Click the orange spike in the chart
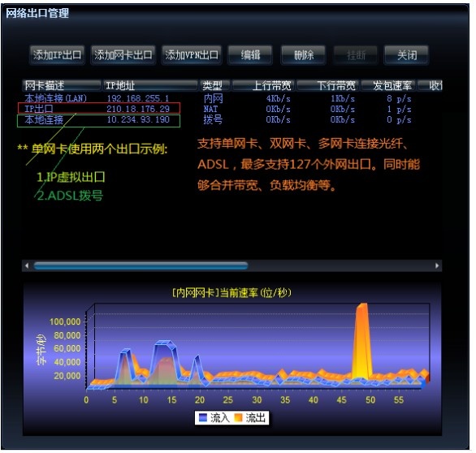Screen dimensions: 476x453 361,340
